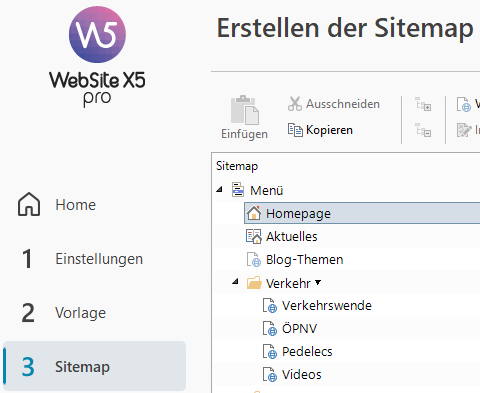The height and width of the screenshot is (393, 480).
Task: Open step 3 Sitemap
Action: pyautogui.click(x=94, y=366)
